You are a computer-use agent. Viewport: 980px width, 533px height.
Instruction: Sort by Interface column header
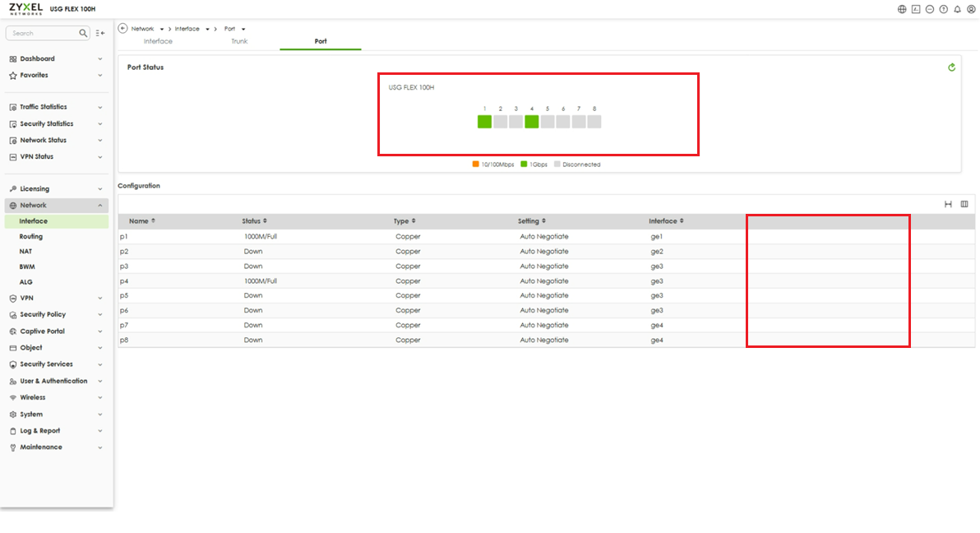pos(666,220)
